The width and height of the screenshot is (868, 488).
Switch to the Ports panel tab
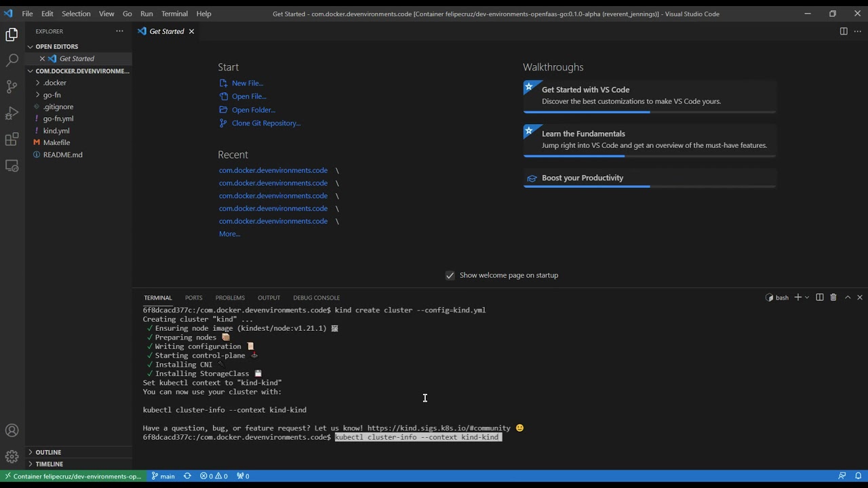(194, 298)
